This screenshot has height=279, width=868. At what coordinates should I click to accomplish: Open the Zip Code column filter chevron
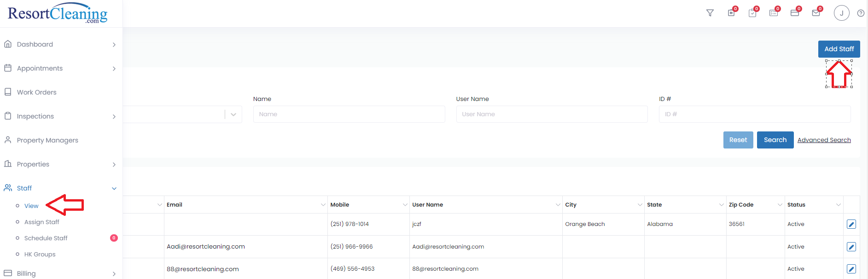[x=780, y=205]
